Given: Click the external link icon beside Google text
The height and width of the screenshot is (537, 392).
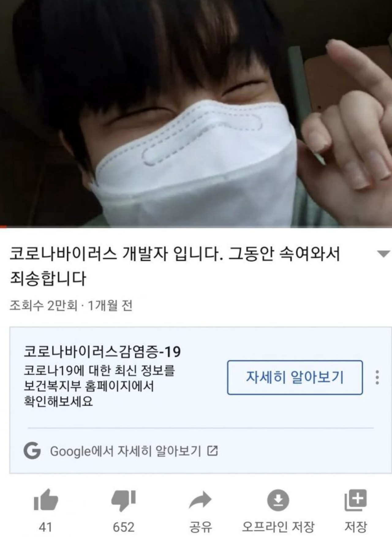Looking at the screenshot, I should [212, 451].
